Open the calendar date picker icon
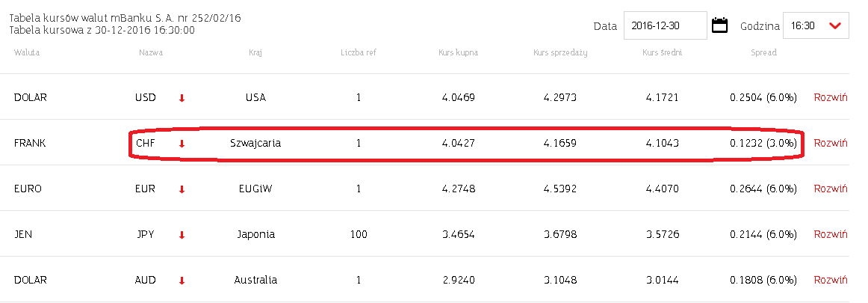The height and width of the screenshot is (303, 868). click(x=719, y=25)
